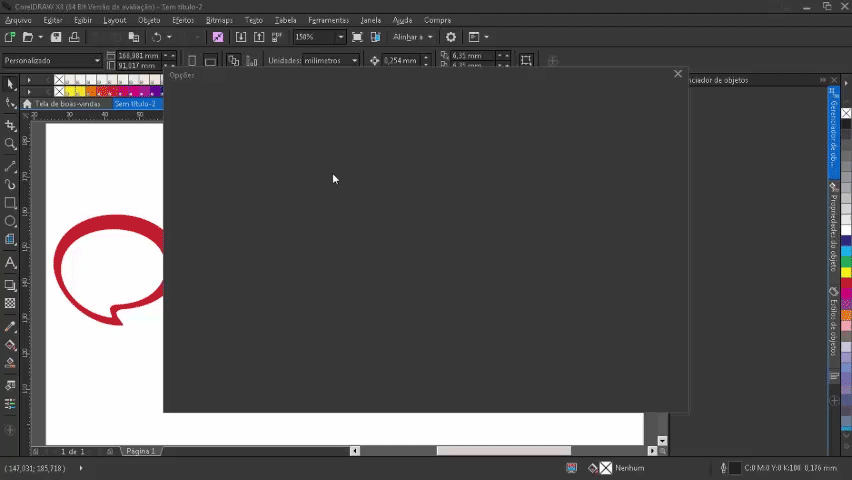Select the Text tool
This screenshot has height=480, width=852.
click(10, 263)
